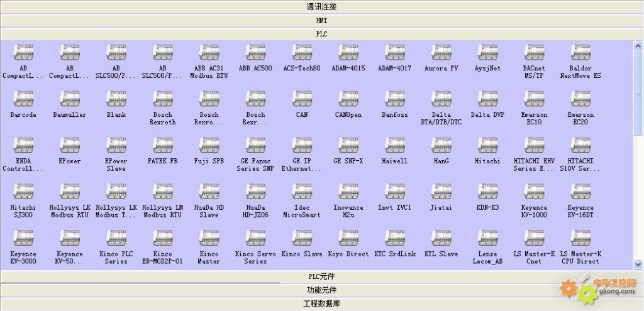Select the HuaDa HD-JZ06 icon
Image resolution: width=644 pixels, height=311 pixels.
[x=255, y=192]
